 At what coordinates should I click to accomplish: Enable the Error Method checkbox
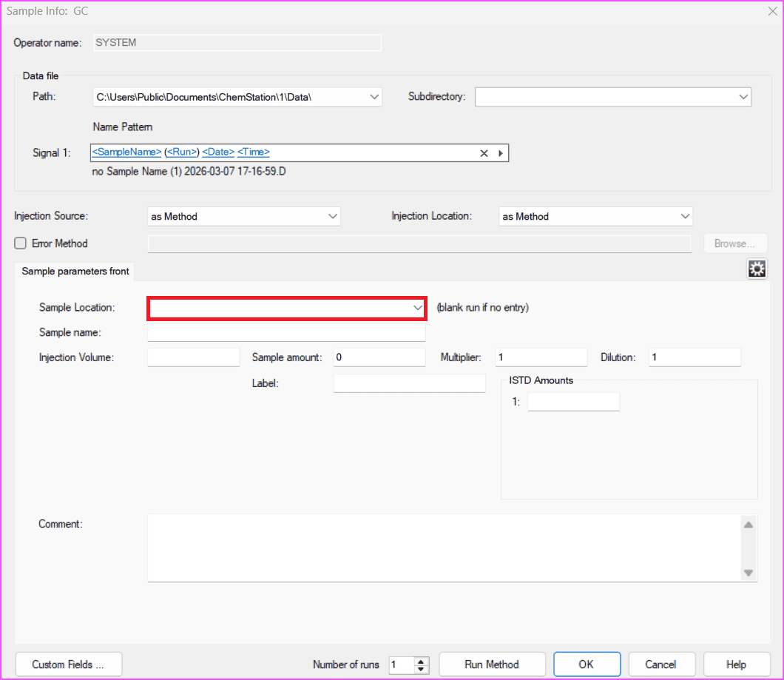(x=21, y=243)
